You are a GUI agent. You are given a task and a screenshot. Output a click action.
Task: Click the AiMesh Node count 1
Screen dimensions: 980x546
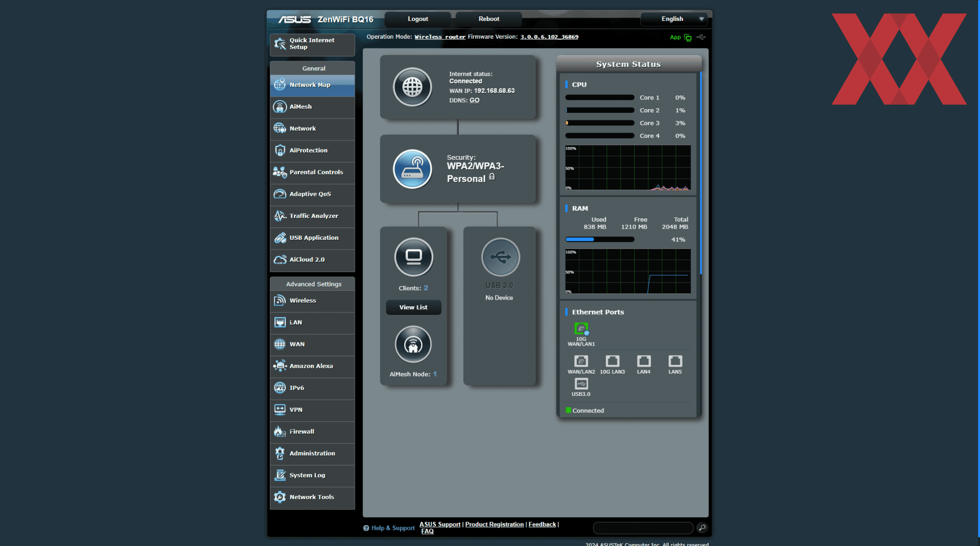[435, 374]
